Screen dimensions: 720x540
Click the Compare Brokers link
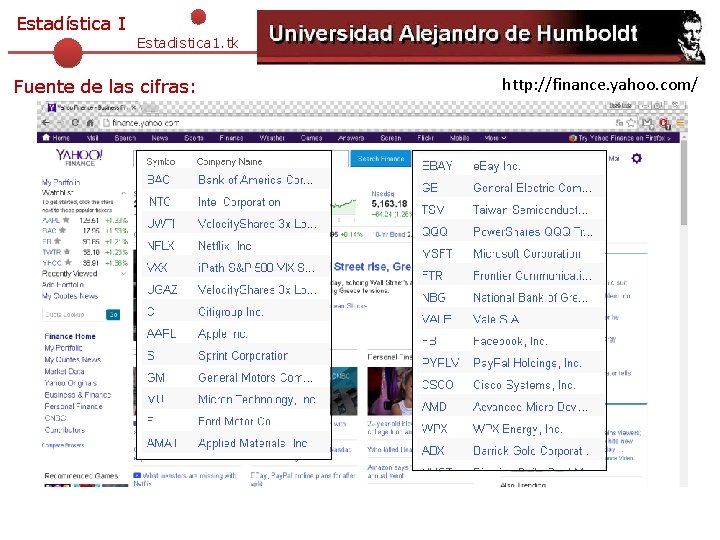tap(63, 445)
